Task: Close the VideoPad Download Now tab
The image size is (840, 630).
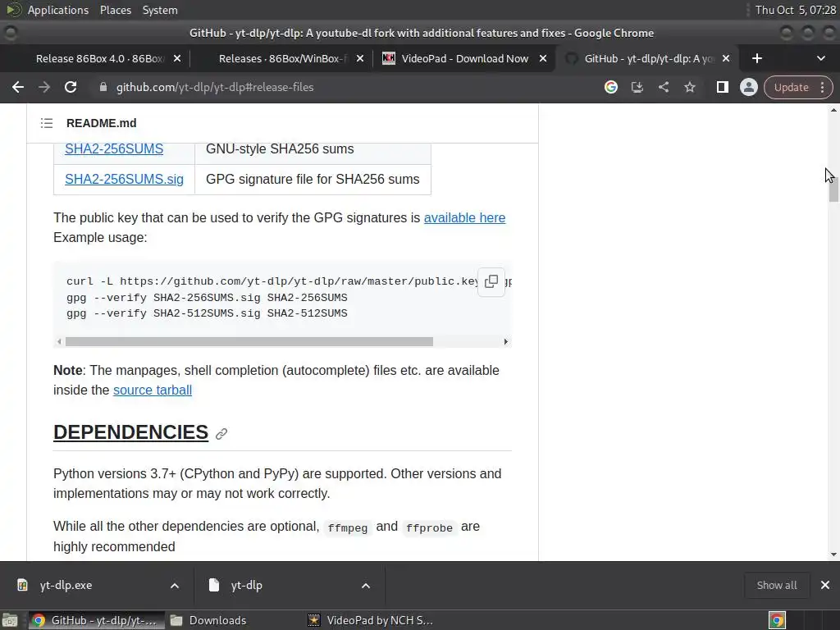Action: point(543,58)
